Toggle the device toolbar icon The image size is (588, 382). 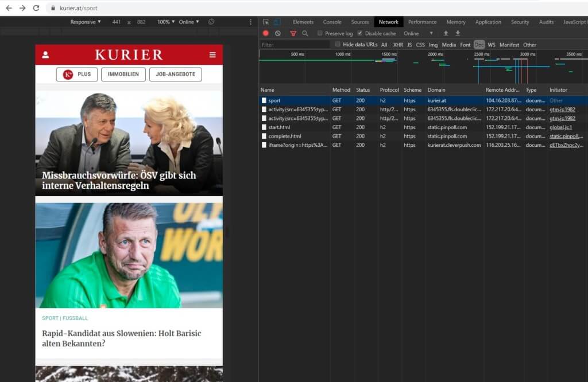[x=277, y=22]
